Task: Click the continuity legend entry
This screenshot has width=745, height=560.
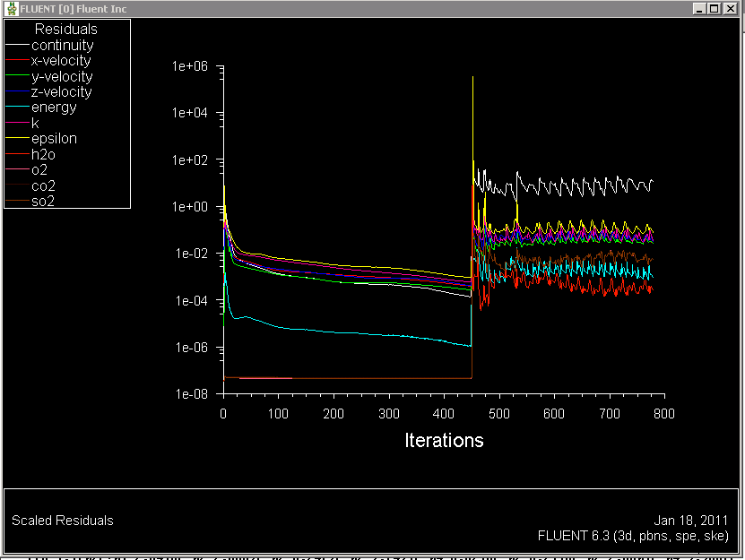Action: 62,45
